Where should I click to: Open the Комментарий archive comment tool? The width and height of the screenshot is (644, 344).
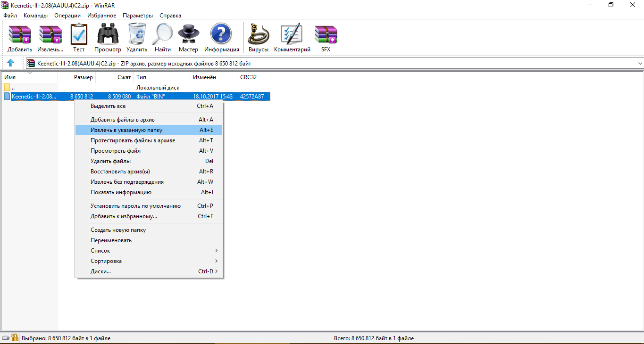(x=292, y=38)
